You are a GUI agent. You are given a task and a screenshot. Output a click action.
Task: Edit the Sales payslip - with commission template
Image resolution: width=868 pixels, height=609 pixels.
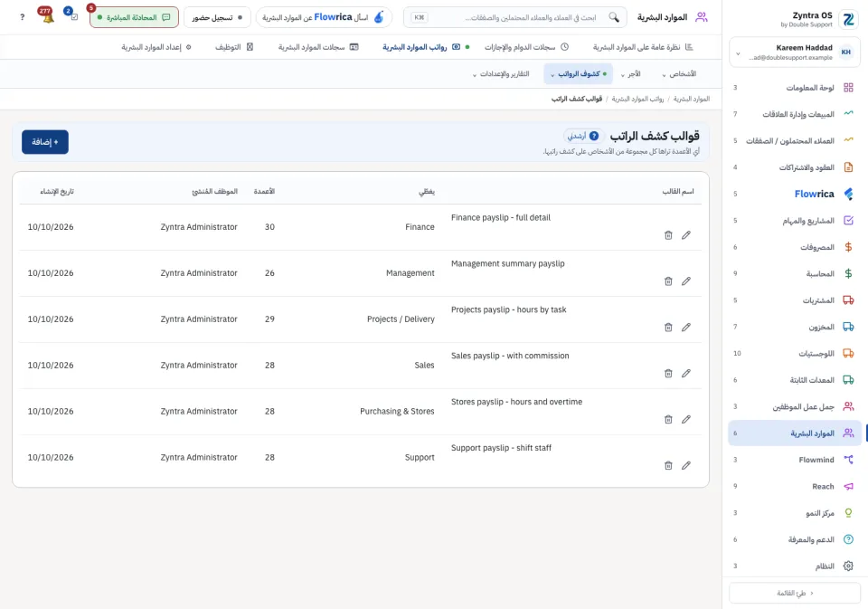coord(686,373)
